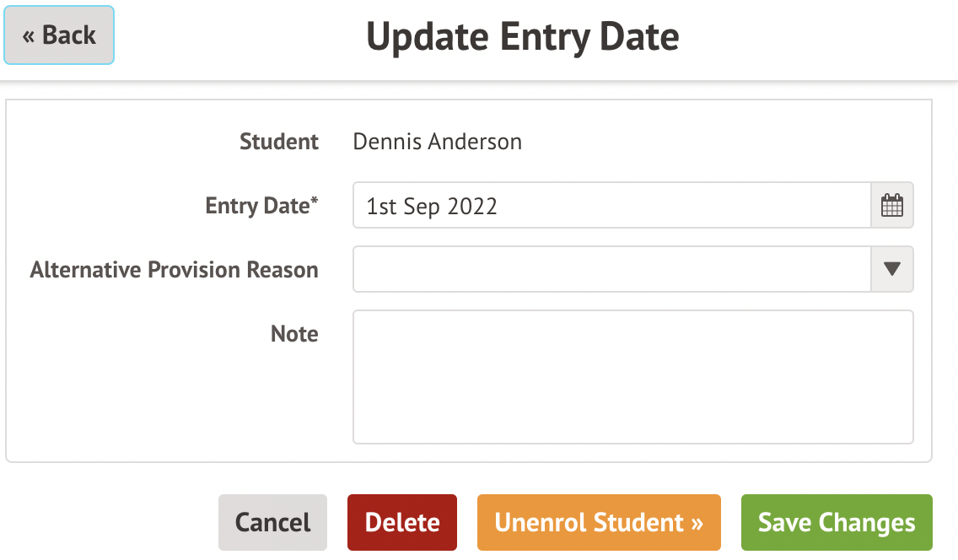Viewport: 958px width, 560px height.
Task: Click the Note field label
Action: 294,333
